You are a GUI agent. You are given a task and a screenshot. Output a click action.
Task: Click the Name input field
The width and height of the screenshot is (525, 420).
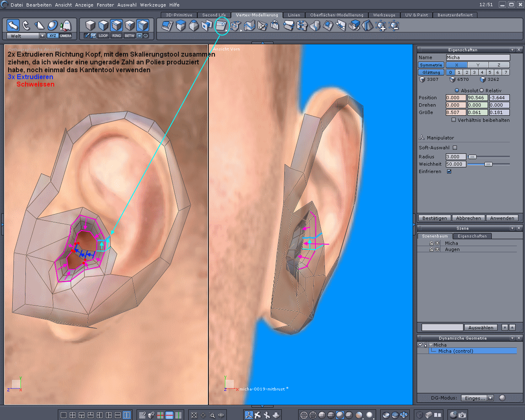coord(478,57)
